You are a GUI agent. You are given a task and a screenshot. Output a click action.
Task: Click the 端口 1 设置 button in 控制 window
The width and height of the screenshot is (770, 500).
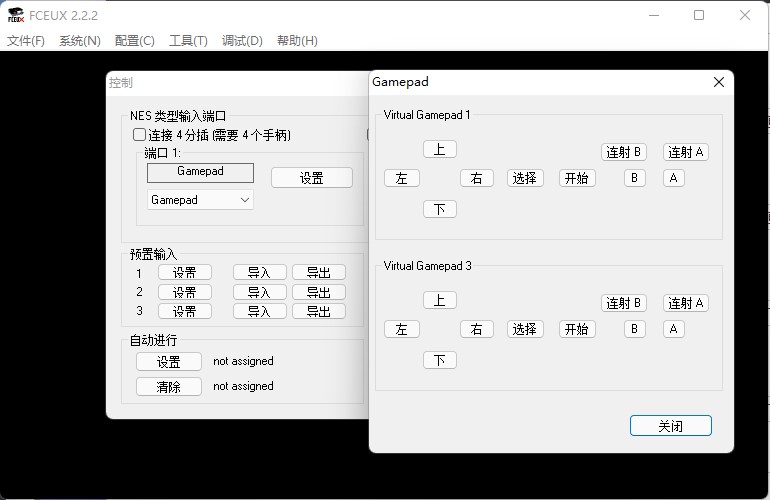tap(312, 177)
